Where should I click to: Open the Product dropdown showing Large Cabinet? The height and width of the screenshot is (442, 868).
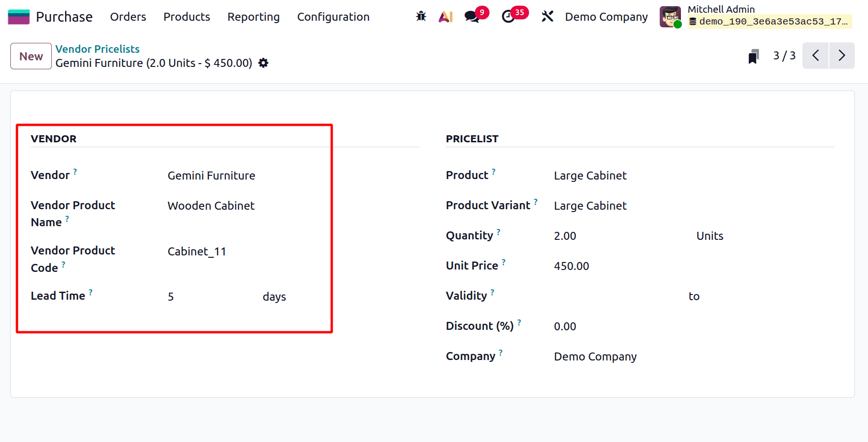[x=590, y=175]
